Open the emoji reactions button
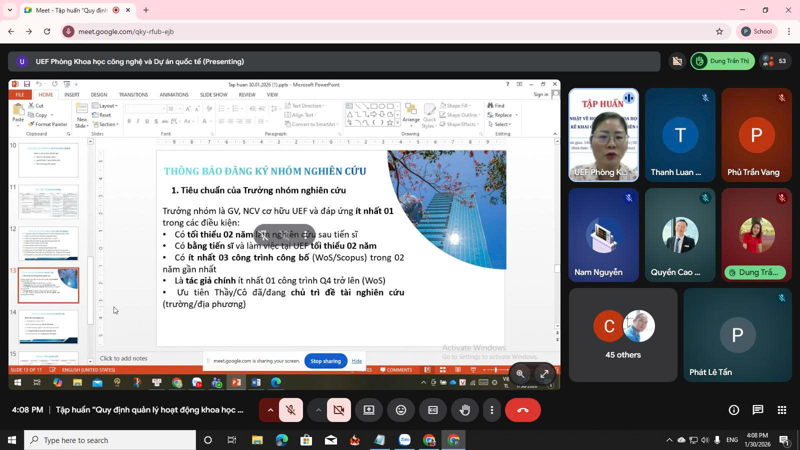Viewport: 800px width, 450px height. 401,410
